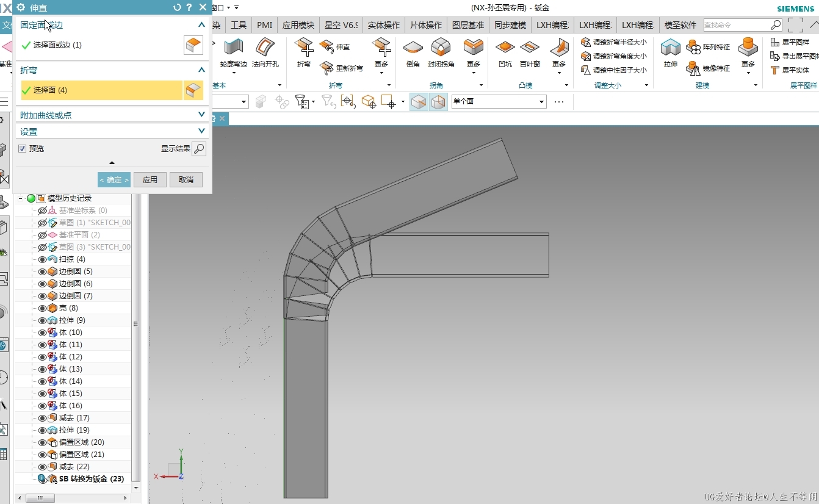Click the 确定 OK button

[114, 180]
